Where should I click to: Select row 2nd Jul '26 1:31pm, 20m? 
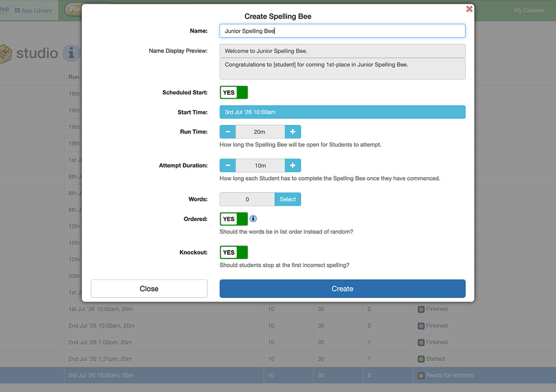tap(278, 359)
